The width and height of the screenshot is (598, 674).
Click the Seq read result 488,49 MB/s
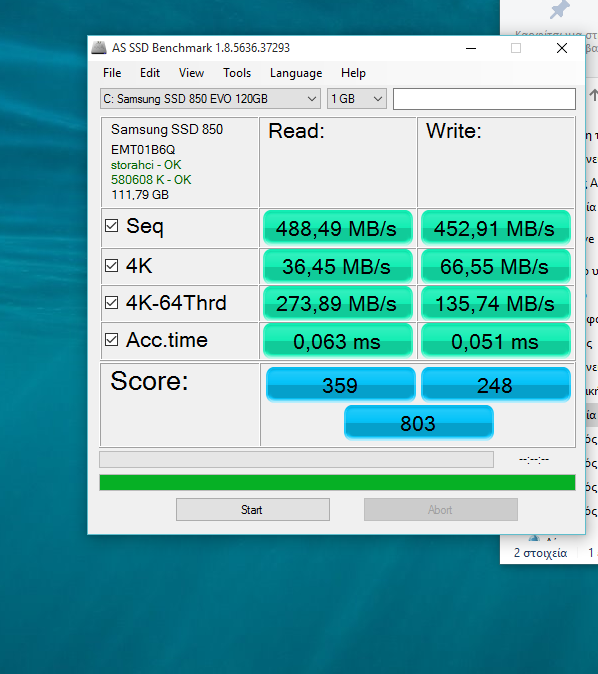pos(337,228)
